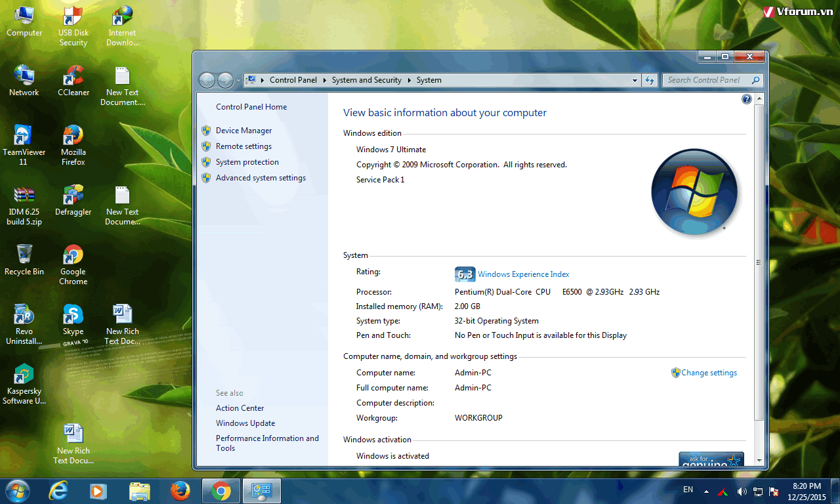Select the New Rich Text Document below Kaspersky

point(73,444)
